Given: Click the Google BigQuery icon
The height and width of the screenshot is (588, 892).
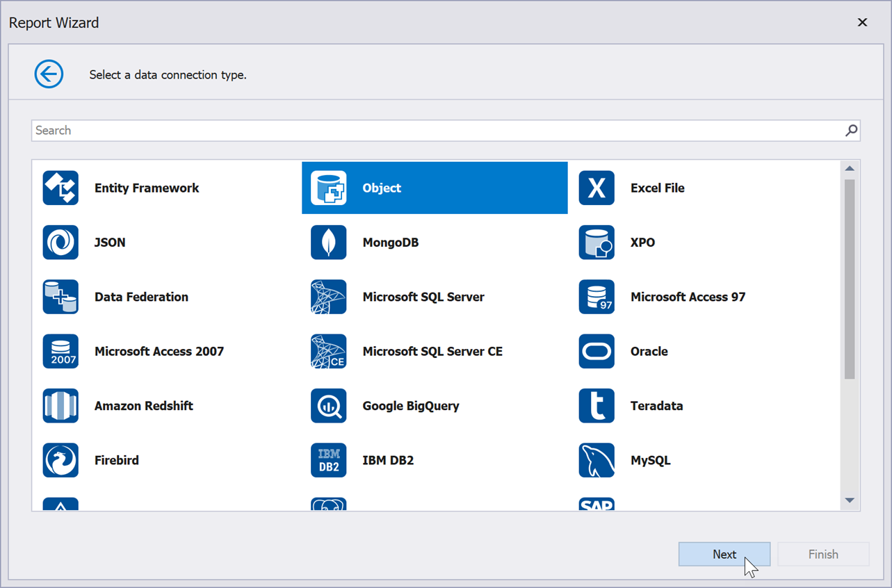Looking at the screenshot, I should pyautogui.click(x=328, y=405).
